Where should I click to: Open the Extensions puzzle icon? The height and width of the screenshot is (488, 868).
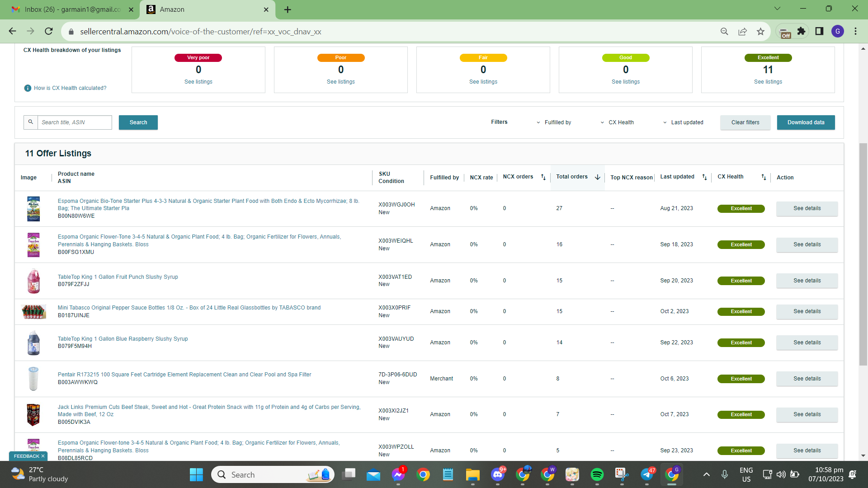(801, 31)
